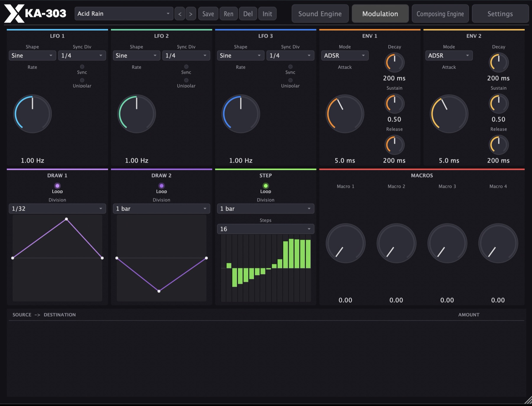This screenshot has height=406, width=532.
Task: Click the ENV 2 Attack knob
Action: click(449, 114)
